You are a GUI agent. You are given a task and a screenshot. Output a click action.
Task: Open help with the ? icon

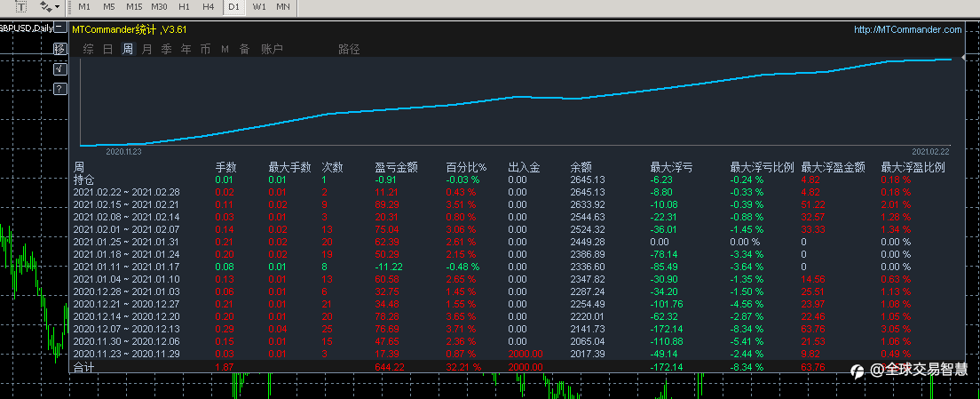click(60, 89)
